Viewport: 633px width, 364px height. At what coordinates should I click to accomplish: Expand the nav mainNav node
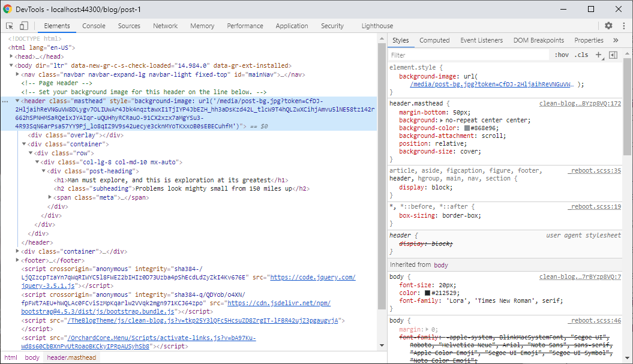click(x=17, y=74)
